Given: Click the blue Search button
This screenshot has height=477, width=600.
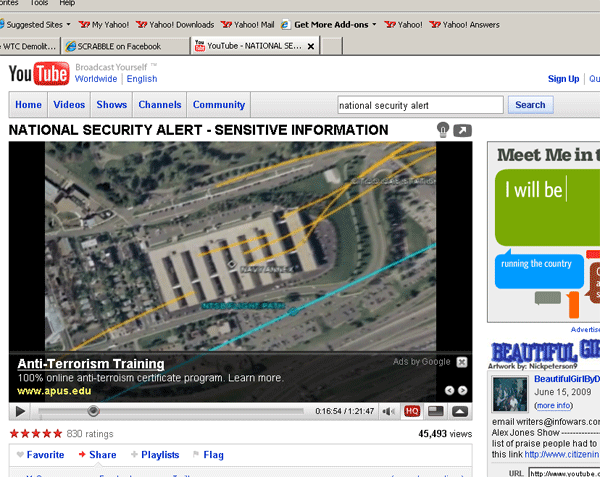Looking at the screenshot, I should [x=530, y=105].
